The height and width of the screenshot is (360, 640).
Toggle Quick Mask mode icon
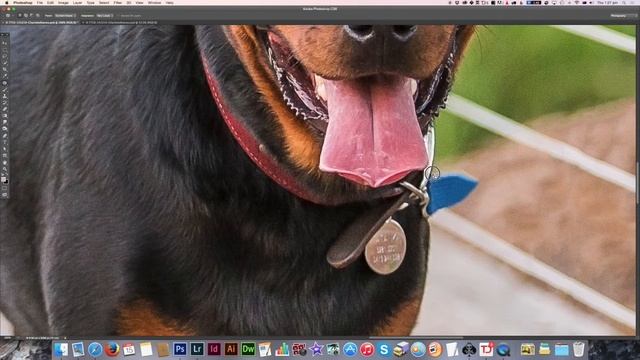tap(4, 188)
